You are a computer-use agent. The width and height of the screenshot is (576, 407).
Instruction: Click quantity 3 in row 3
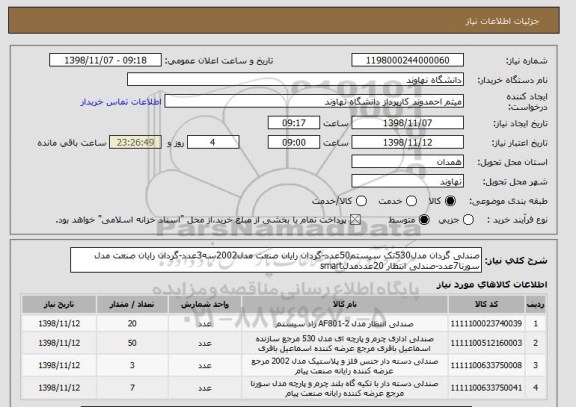pos(132,365)
